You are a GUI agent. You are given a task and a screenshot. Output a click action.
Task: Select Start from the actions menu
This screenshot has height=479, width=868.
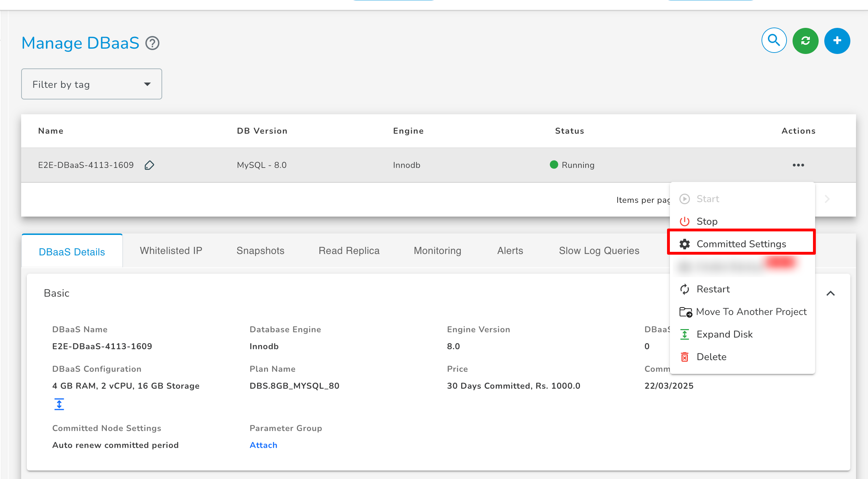(x=742, y=199)
